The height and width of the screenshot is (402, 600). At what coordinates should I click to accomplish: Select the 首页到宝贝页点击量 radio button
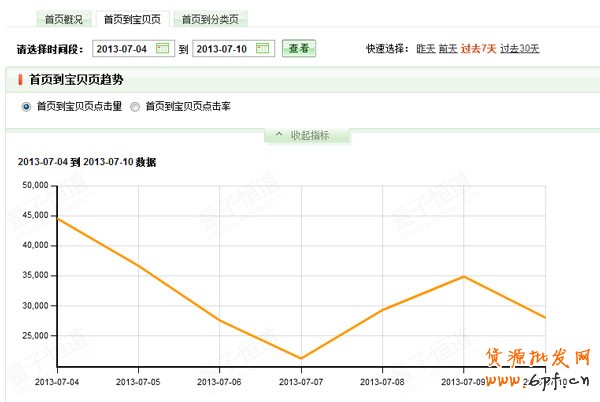[26, 105]
